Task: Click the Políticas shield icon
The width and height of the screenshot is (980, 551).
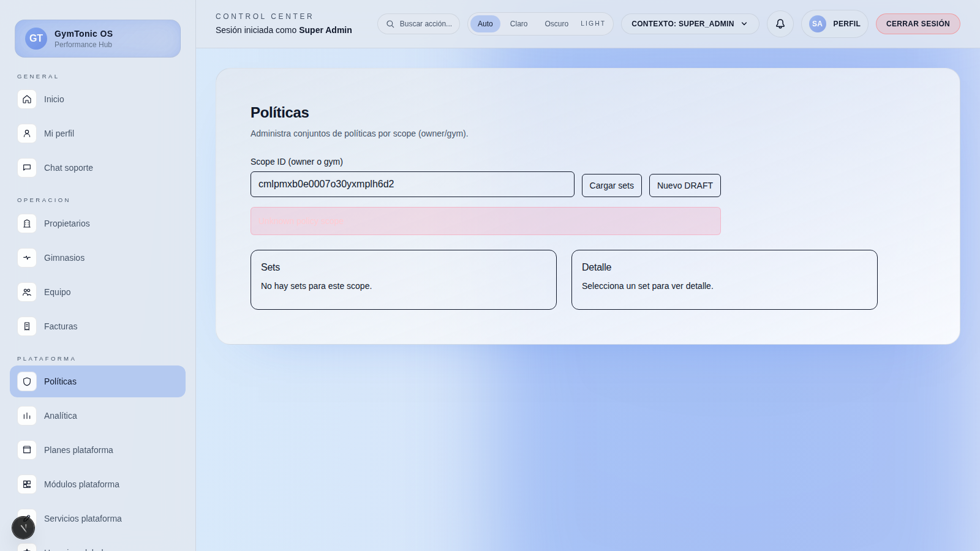Action: point(27,381)
